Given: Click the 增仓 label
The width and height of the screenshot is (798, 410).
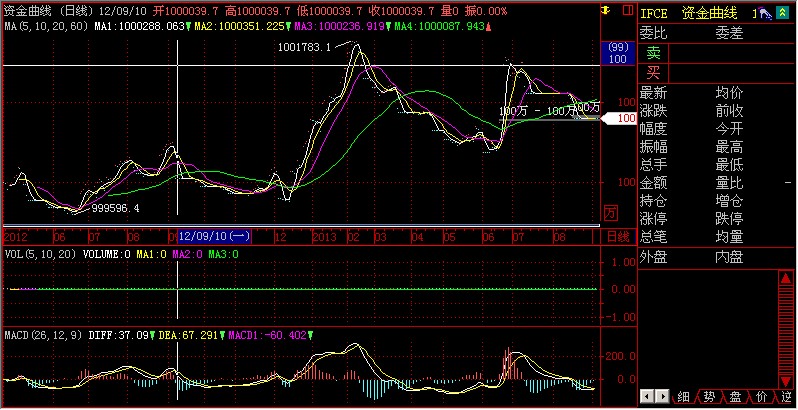Looking at the screenshot, I should (729, 200).
